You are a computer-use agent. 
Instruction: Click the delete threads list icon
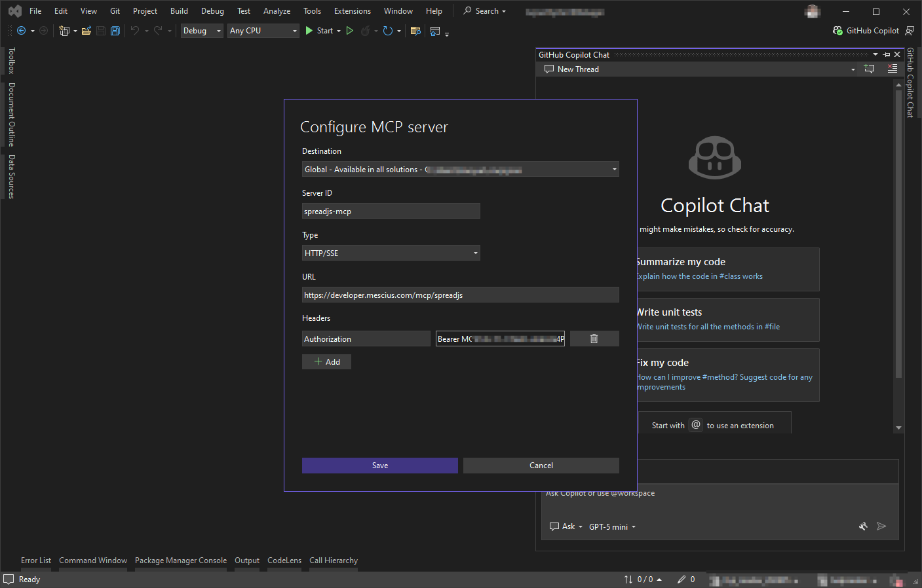[892, 69]
